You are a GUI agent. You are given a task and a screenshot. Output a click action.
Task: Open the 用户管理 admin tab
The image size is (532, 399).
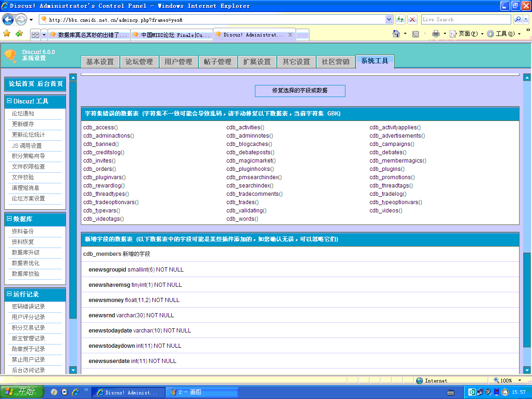click(x=178, y=62)
